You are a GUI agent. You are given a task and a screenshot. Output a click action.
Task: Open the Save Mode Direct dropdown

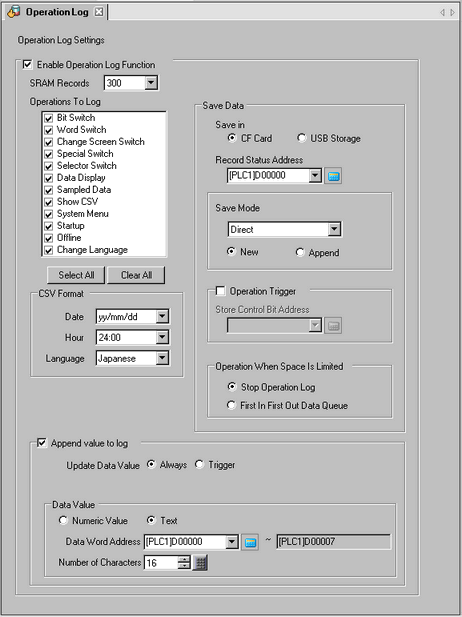pos(334,229)
